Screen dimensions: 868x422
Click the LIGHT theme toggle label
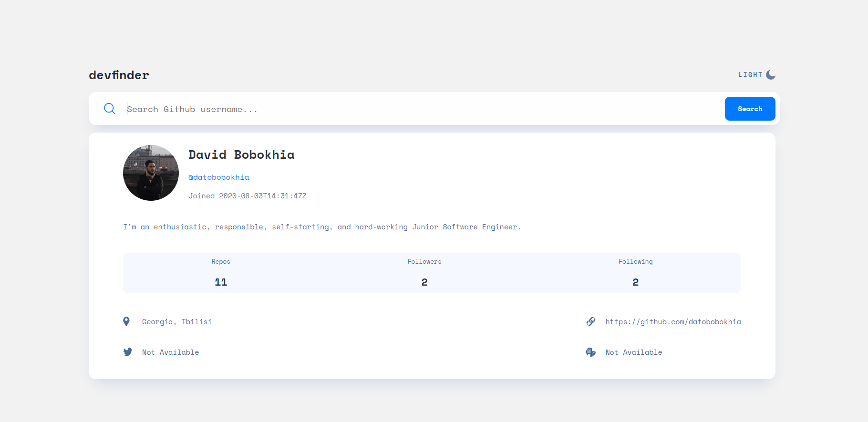pos(750,74)
